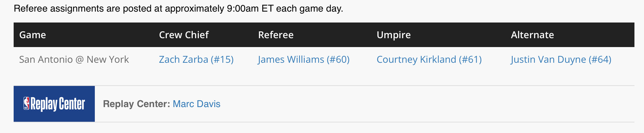Click the New York team name
644x133 pixels.
[108, 59]
